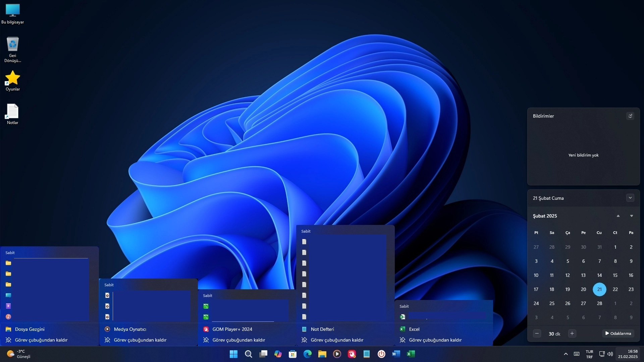Image resolution: width=644 pixels, height=362 pixels.
Task: Unpin Excel via Görev çubuğundan kaldır
Action: [443, 340]
